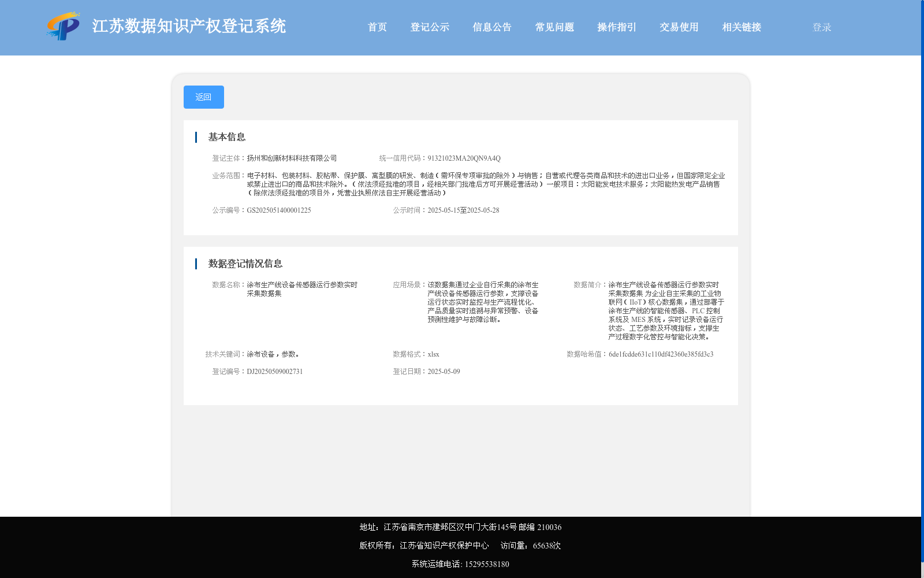Open the 信息公告 menu item
The height and width of the screenshot is (578, 924).
(x=492, y=27)
